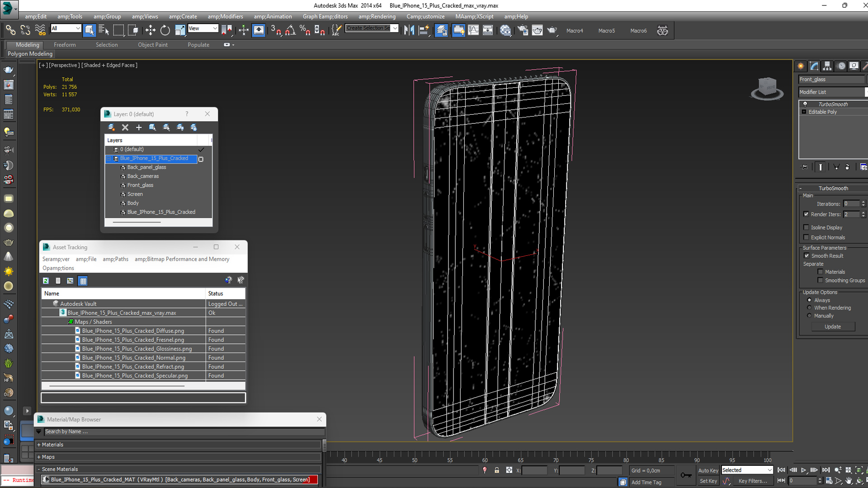Open the Modifiers menu
Image resolution: width=868 pixels, height=488 pixels.
(x=225, y=16)
